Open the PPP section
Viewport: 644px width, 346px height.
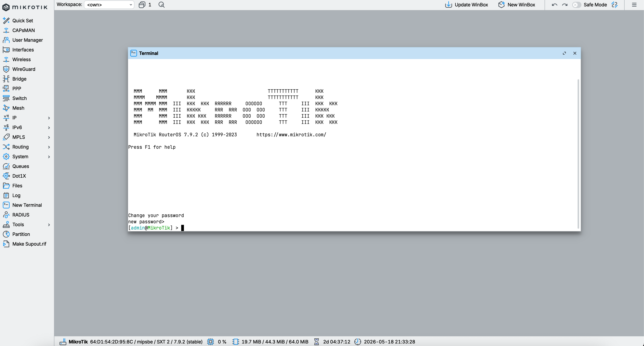[x=17, y=89]
